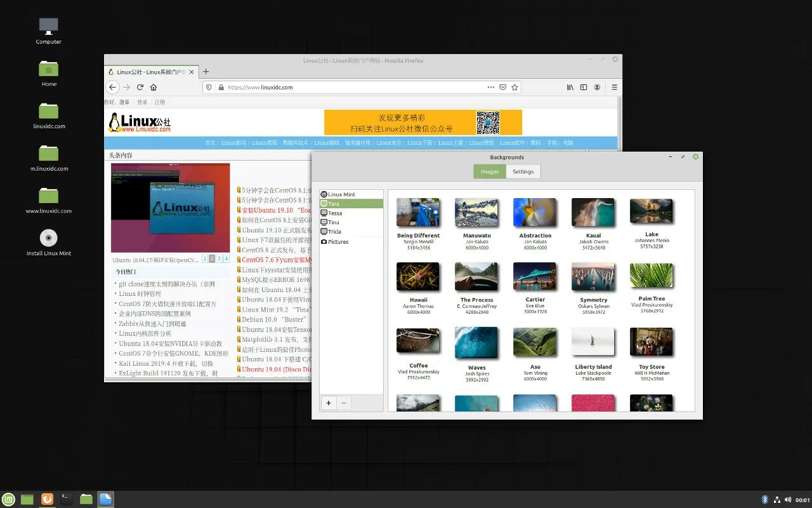The image size is (812, 508).
Task: Open the 'Linux 时钟管理' article link
Action: pyautogui.click(x=140, y=294)
